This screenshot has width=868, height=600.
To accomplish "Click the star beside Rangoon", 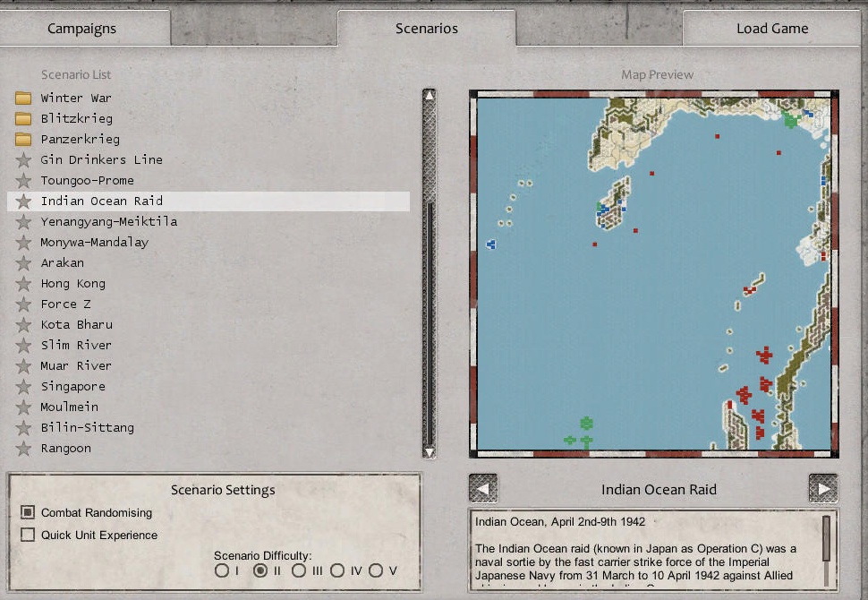I will 23,448.
